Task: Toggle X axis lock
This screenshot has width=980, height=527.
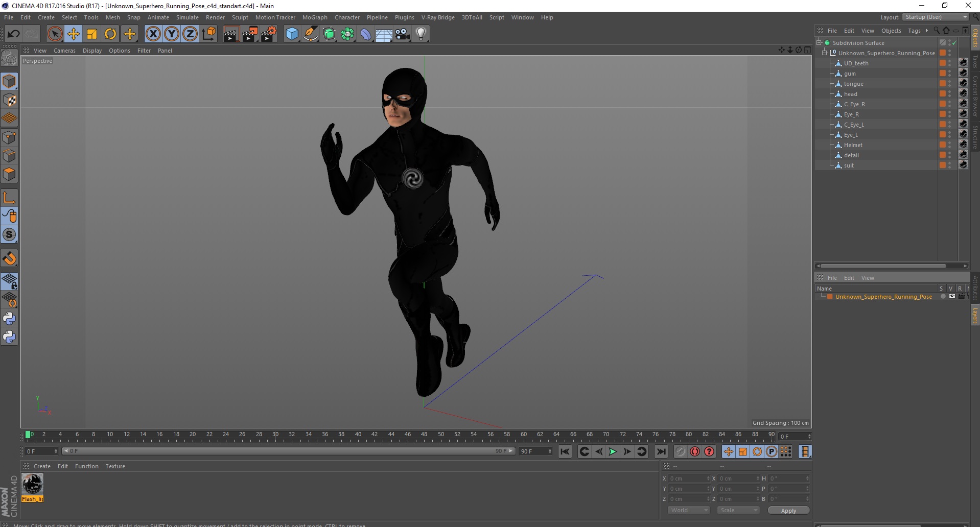Action: point(153,34)
